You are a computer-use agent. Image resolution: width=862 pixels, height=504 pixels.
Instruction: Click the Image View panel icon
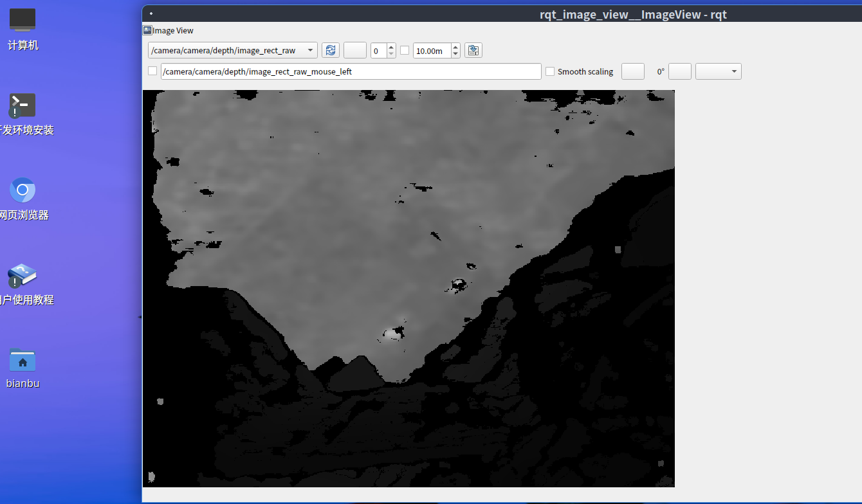point(147,30)
